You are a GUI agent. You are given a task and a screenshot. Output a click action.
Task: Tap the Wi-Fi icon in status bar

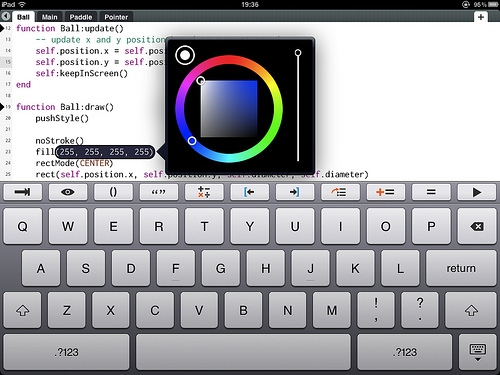(x=22, y=4)
